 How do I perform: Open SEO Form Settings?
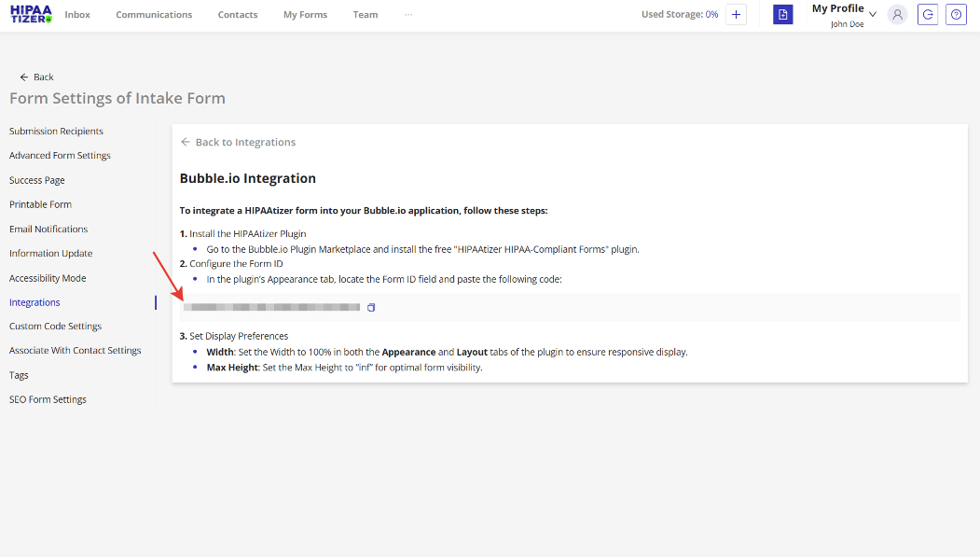click(x=48, y=398)
